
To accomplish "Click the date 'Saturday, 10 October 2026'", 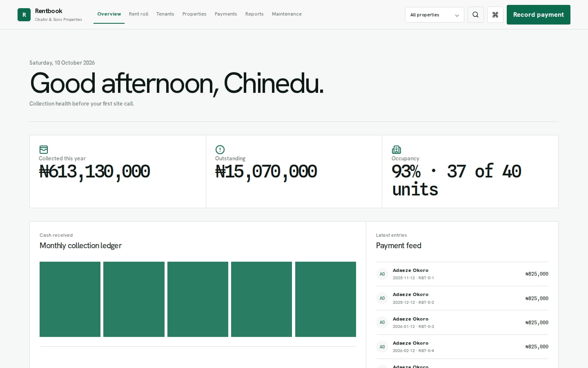I will point(62,63).
